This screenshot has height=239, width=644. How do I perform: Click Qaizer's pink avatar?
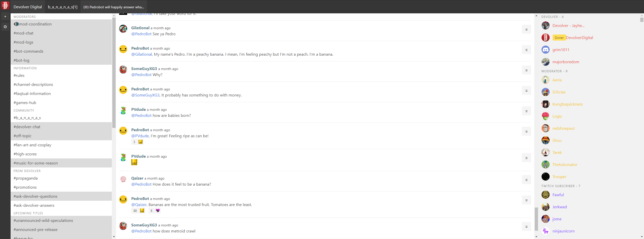click(123, 179)
